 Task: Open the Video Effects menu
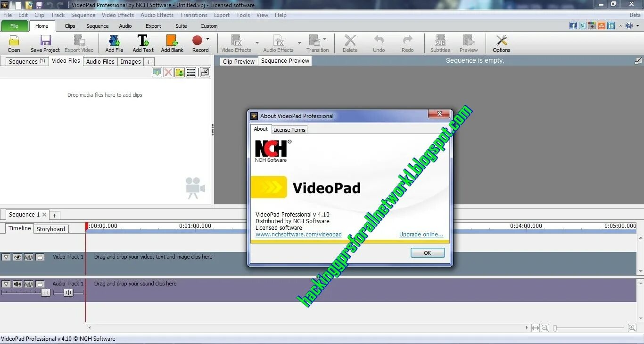pyautogui.click(x=118, y=15)
